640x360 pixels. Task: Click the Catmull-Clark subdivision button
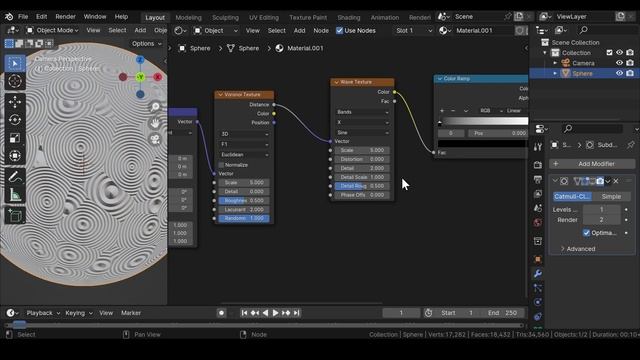572,196
